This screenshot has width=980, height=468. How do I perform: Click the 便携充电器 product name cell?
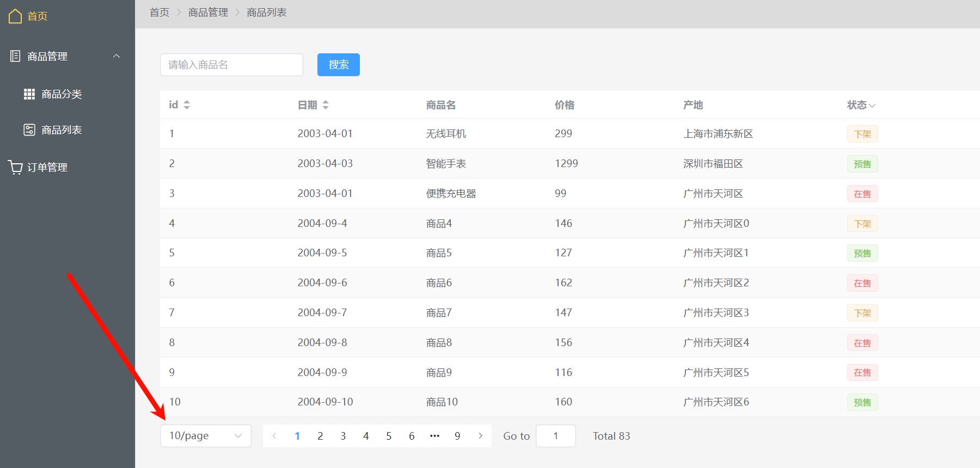coord(451,194)
